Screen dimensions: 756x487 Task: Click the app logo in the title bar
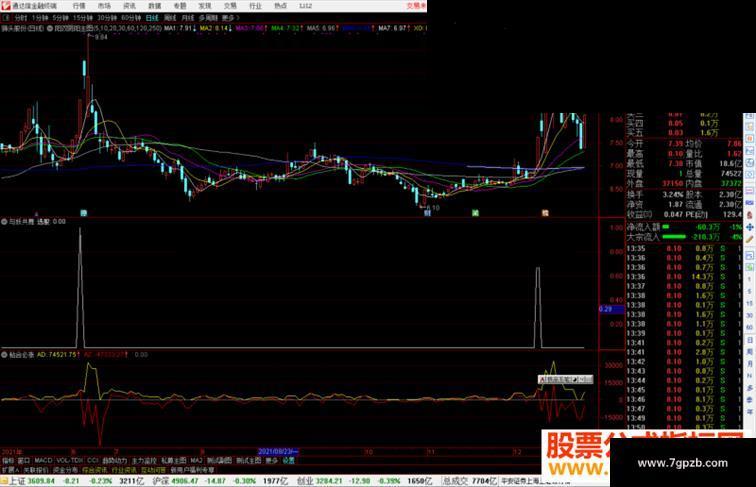coord(6,6)
